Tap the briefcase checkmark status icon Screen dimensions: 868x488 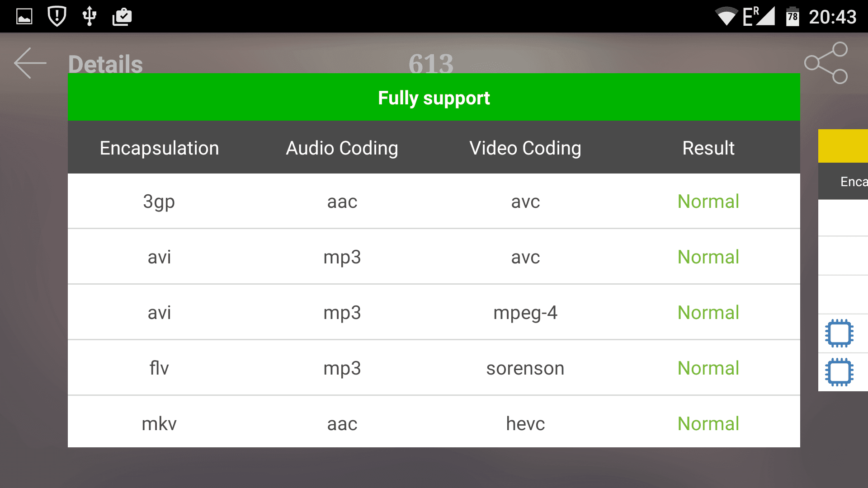[x=122, y=17]
